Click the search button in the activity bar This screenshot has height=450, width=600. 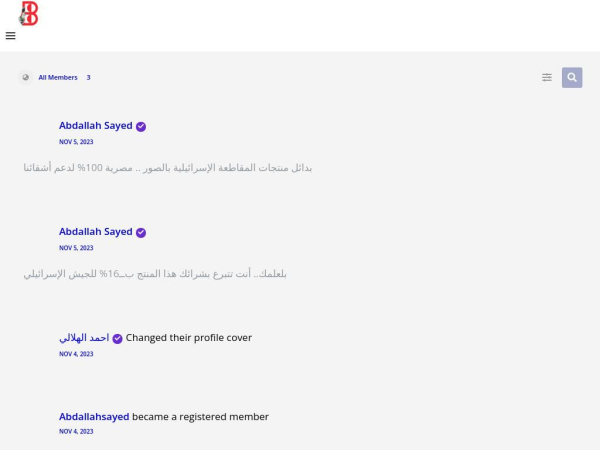click(x=572, y=77)
